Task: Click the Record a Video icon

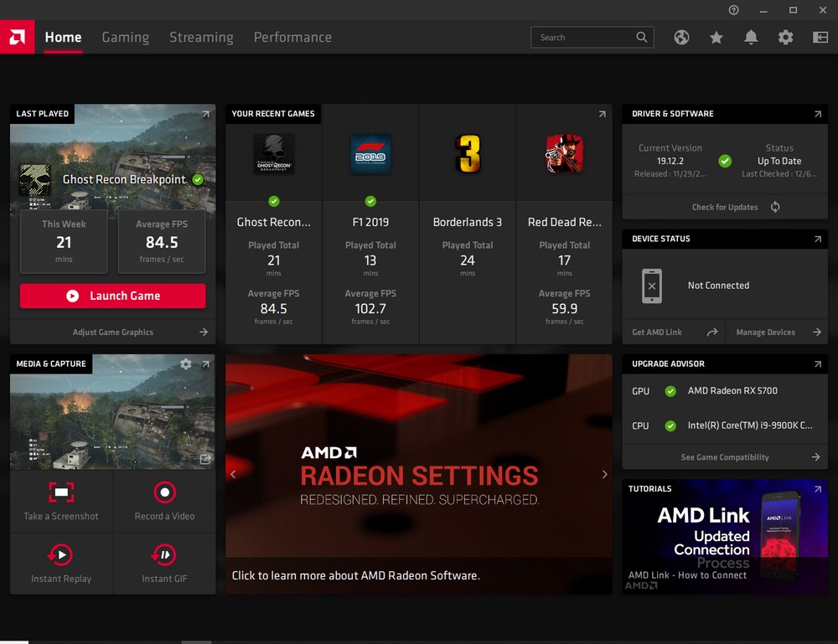Action: click(164, 492)
